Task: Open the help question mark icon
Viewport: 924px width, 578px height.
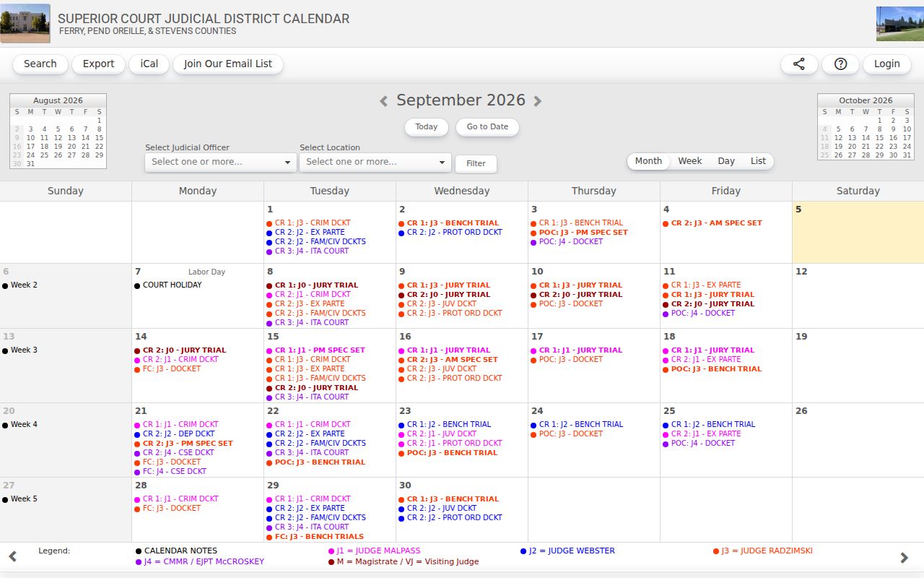Action: pos(840,64)
